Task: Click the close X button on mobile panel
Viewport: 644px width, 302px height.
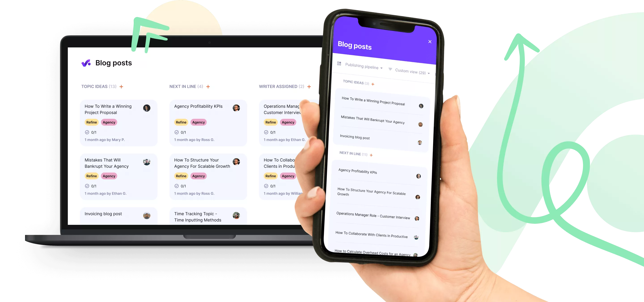Action: point(430,42)
